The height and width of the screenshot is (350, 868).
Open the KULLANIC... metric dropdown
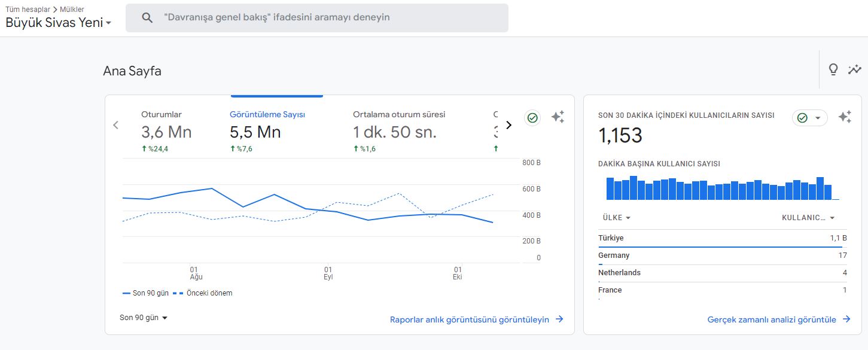(808, 218)
